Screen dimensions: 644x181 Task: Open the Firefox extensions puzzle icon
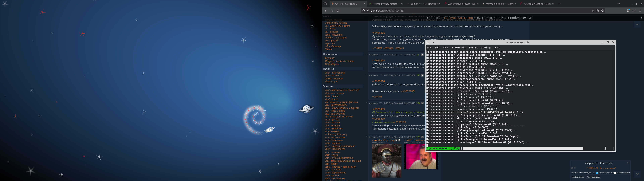[x=634, y=11]
